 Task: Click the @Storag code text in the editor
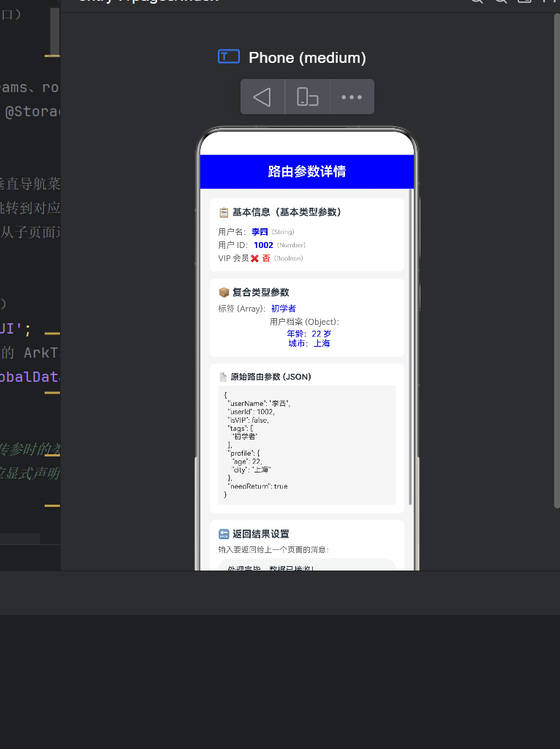coord(32,112)
